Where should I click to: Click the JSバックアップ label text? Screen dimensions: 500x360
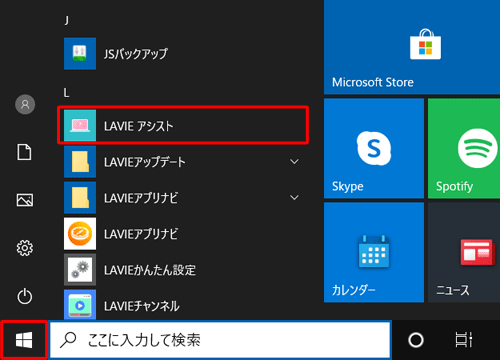click(135, 54)
